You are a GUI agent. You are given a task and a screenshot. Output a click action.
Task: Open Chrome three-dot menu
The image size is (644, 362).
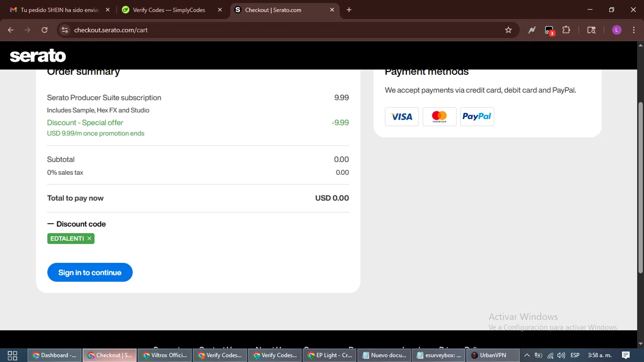coord(634,30)
